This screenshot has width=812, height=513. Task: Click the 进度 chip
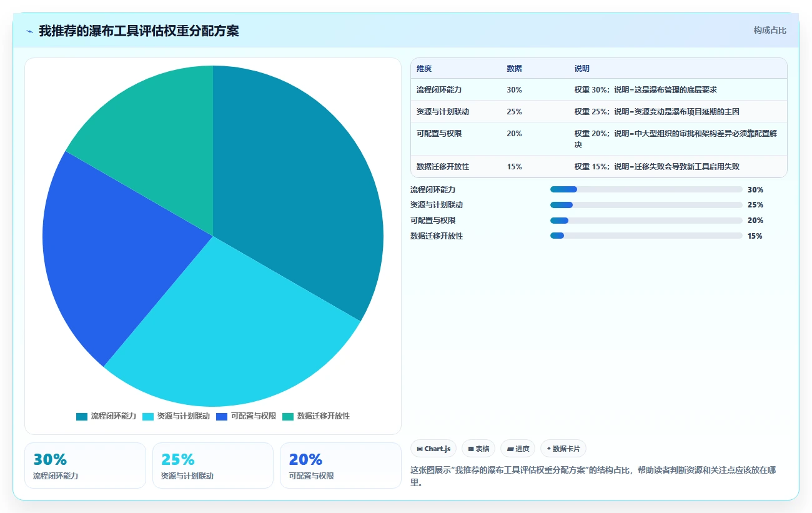518,449
